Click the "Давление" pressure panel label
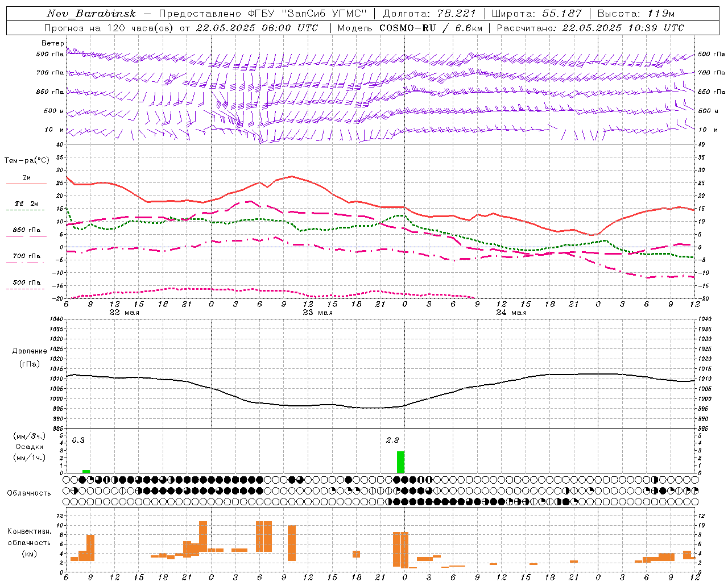Viewport: 728px width, 582px height. (28, 351)
